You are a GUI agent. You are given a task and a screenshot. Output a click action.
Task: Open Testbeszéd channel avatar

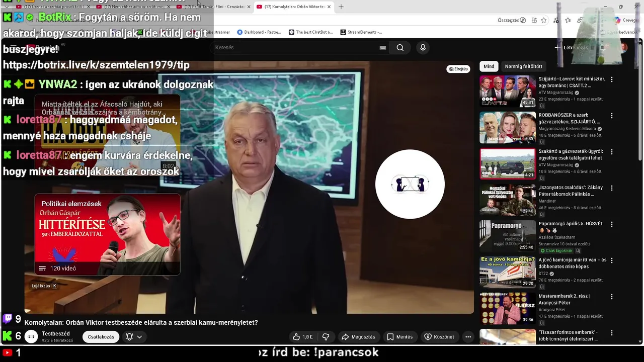coord(31,337)
